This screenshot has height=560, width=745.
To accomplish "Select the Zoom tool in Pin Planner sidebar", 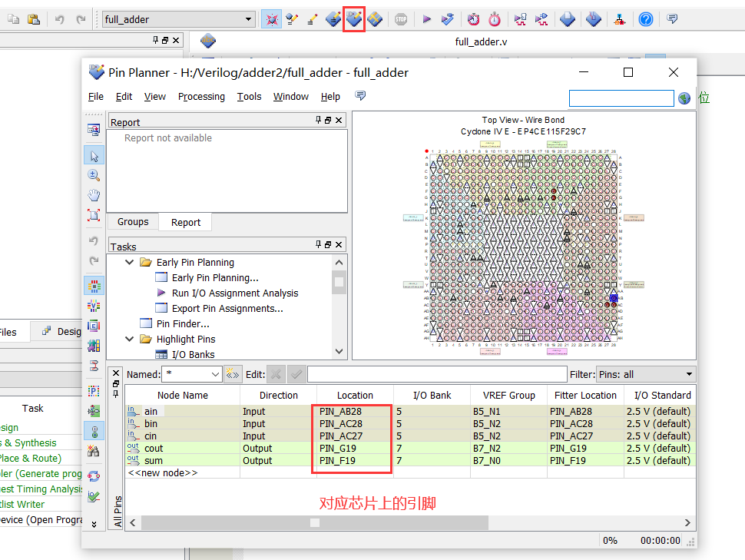I will 94,175.
